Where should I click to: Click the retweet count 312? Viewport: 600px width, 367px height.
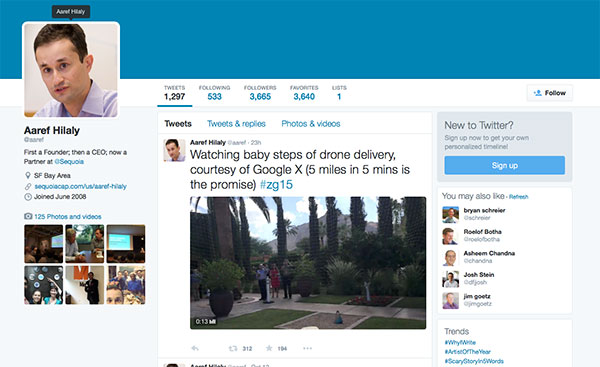(x=247, y=349)
